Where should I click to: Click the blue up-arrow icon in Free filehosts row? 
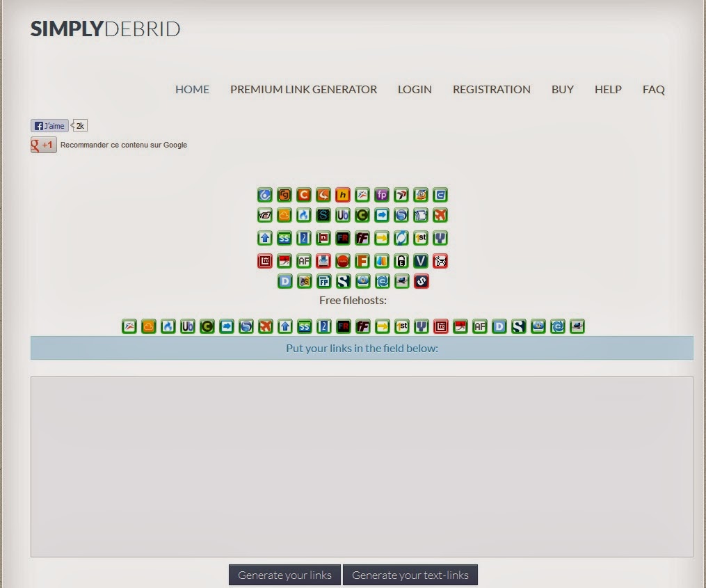(x=285, y=326)
